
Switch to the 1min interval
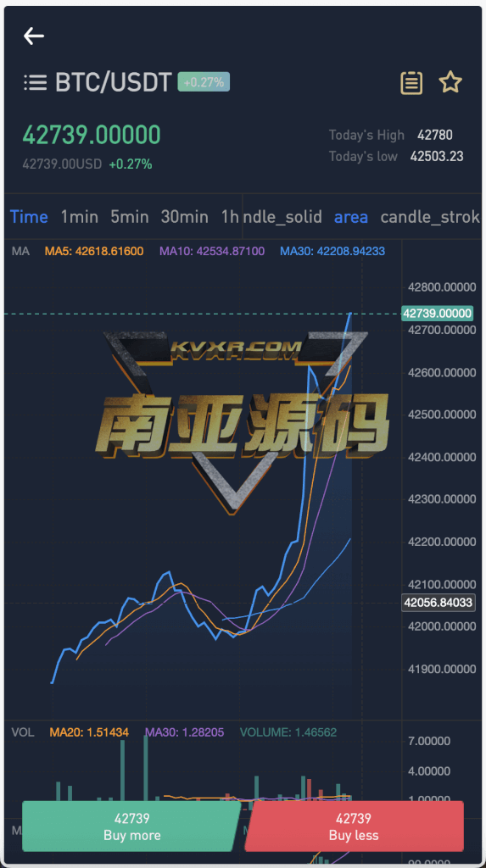point(79,217)
